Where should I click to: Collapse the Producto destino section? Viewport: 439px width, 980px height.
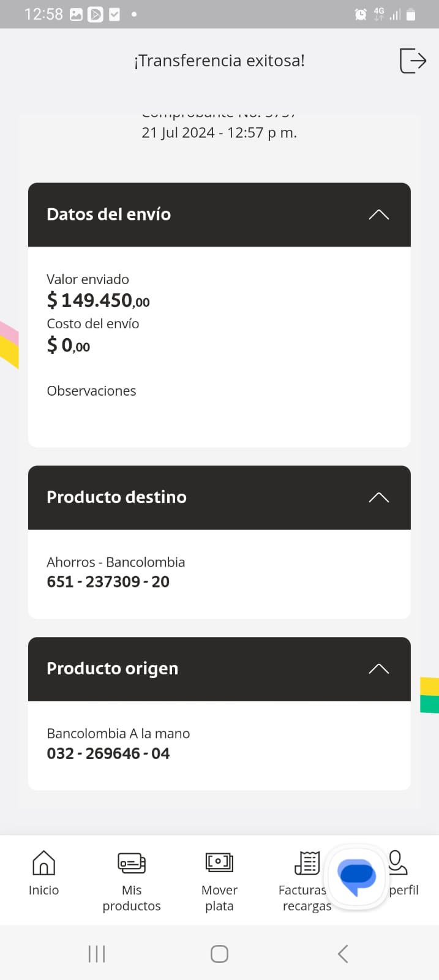click(378, 497)
